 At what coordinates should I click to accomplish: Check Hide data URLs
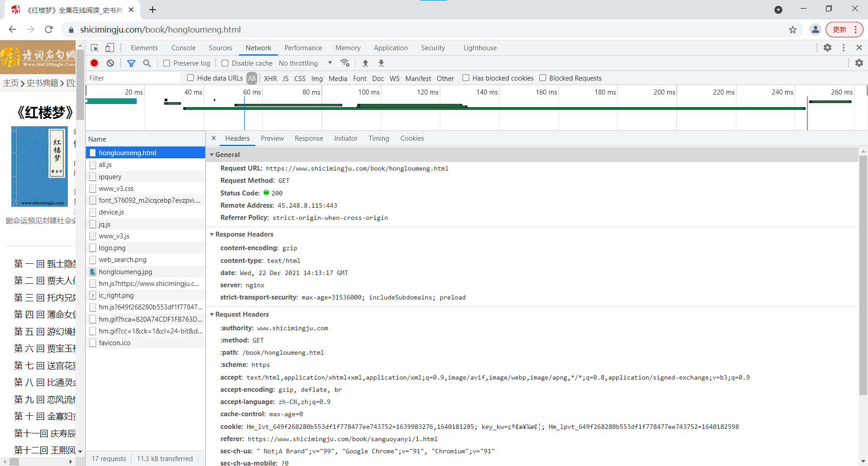click(191, 78)
